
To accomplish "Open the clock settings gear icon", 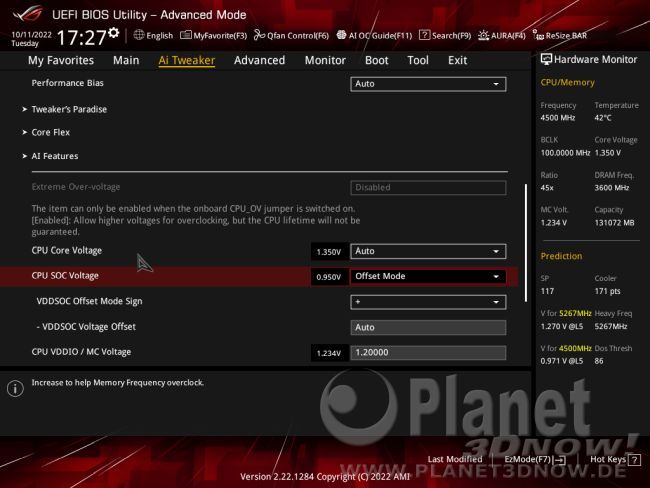I will click(x=114, y=33).
